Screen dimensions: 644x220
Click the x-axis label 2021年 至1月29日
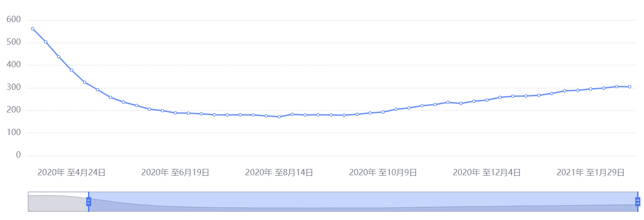590,172
